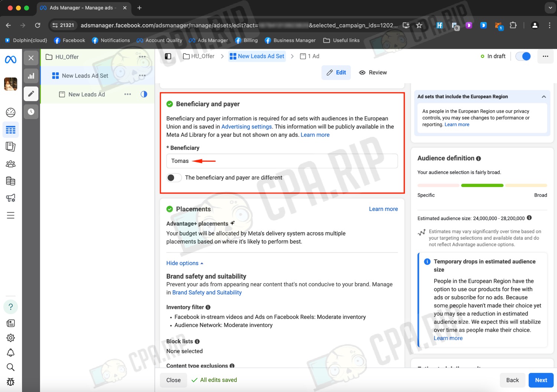The height and width of the screenshot is (392, 557).
Task: Open Help question mark icon
Action: click(x=10, y=307)
